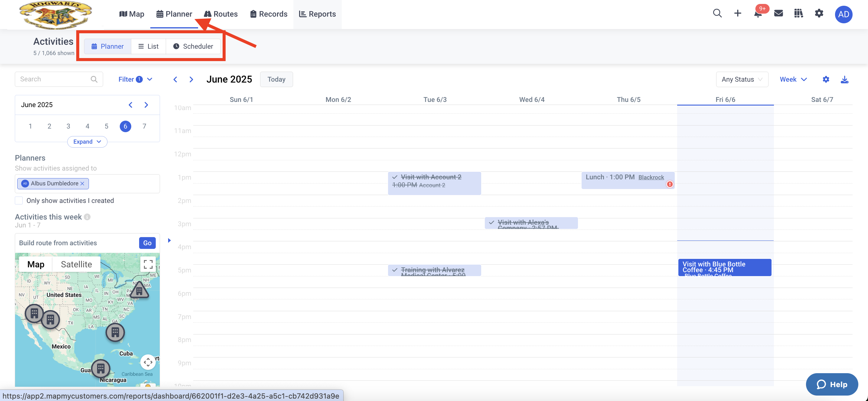Viewport: 868px width, 401px height.
Task: Open the Week view dropdown
Action: coord(793,80)
